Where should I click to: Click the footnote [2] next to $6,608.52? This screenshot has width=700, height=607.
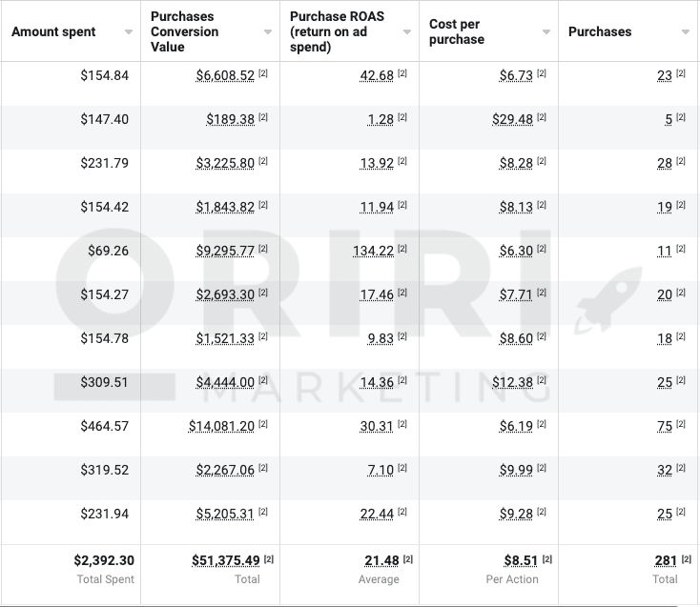pos(263,73)
